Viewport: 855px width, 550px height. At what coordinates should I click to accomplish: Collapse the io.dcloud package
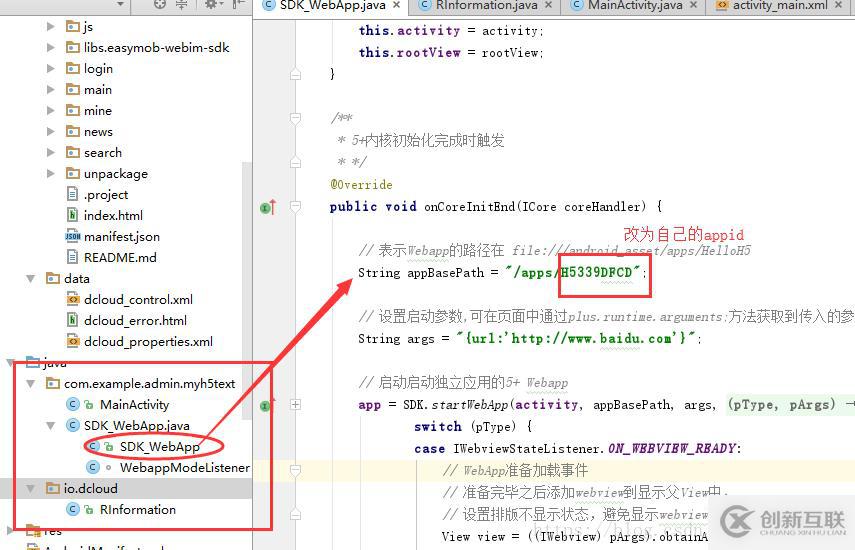(x=31, y=488)
